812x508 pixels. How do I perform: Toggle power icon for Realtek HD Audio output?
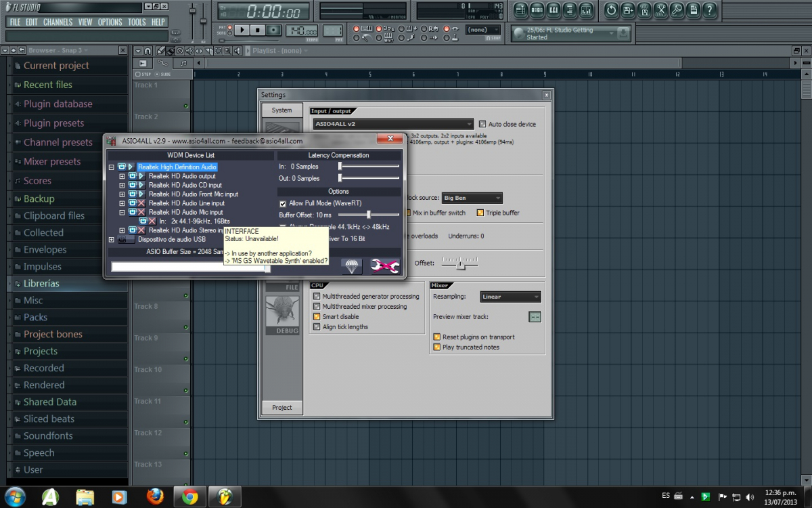132,176
